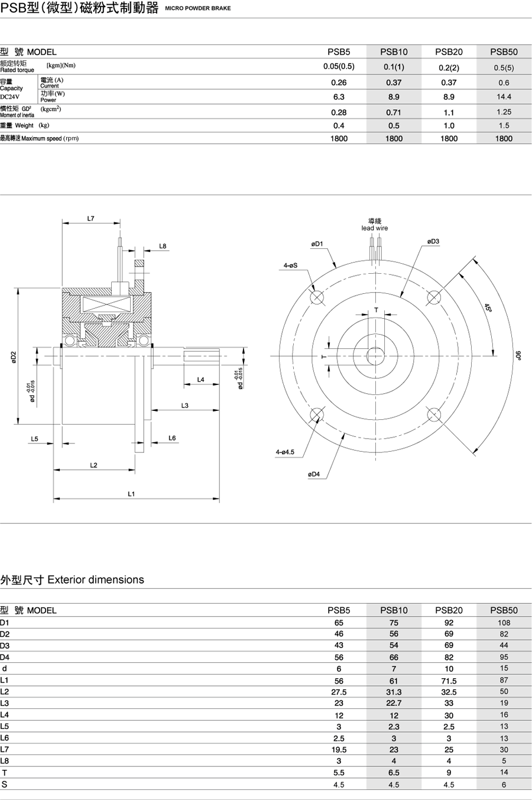Select the 'L7' dimension in side view

91,219
